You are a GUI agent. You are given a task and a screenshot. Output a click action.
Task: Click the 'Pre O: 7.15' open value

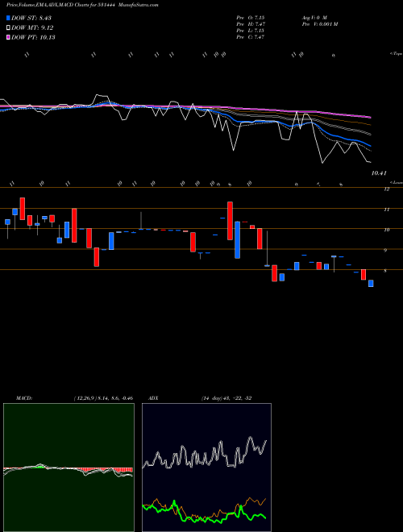click(251, 17)
